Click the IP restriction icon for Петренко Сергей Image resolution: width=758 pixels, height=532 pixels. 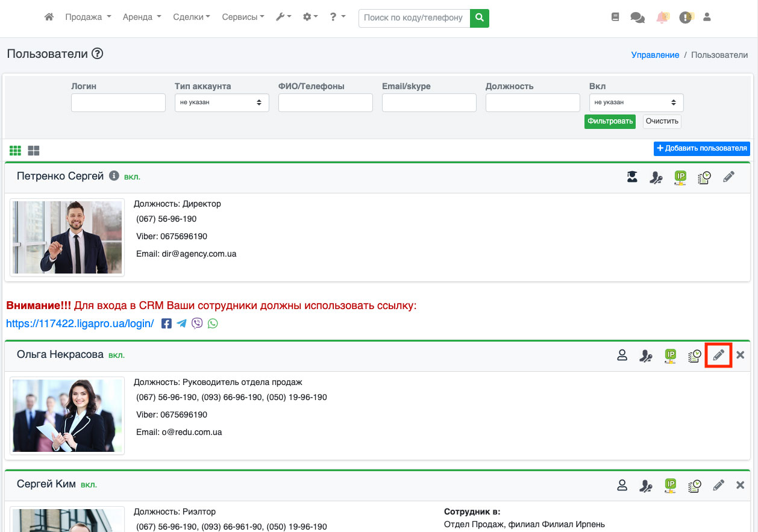pyautogui.click(x=680, y=177)
